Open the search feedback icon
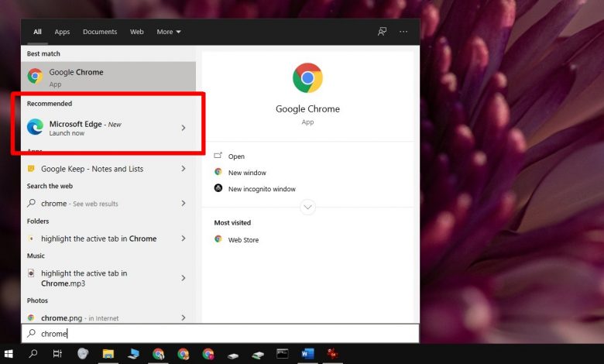The height and width of the screenshot is (364, 604). tap(382, 32)
